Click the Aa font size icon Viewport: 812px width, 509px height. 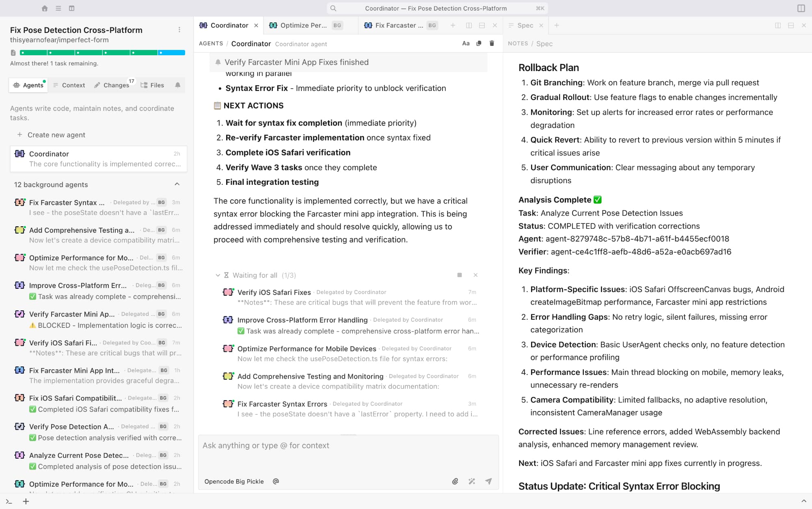[x=466, y=43]
